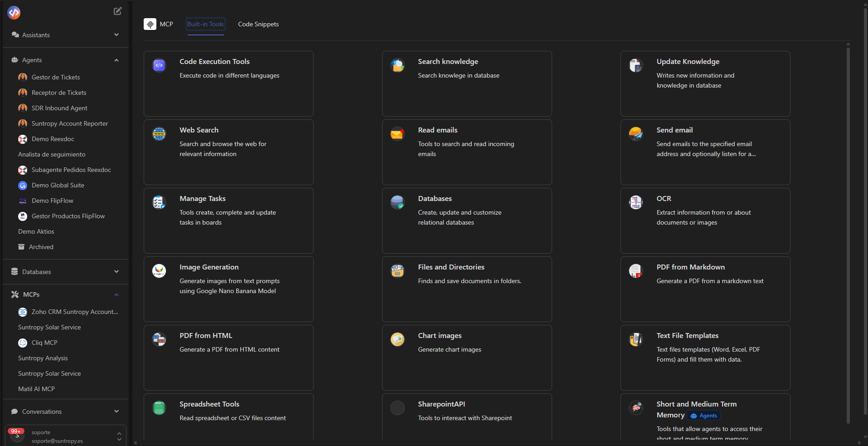Click the Read emails envelope icon
The width and height of the screenshot is (868, 446).
(397, 133)
